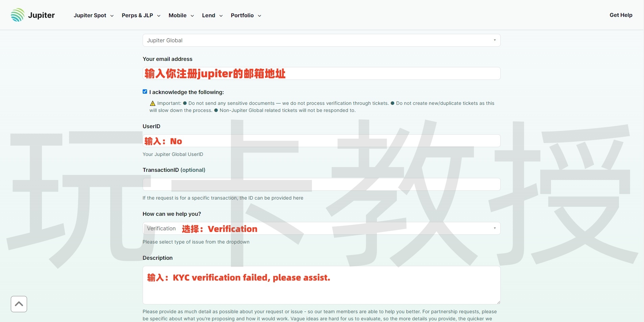
Task: Expand the Jupiter Spot menu
Action: click(94, 16)
